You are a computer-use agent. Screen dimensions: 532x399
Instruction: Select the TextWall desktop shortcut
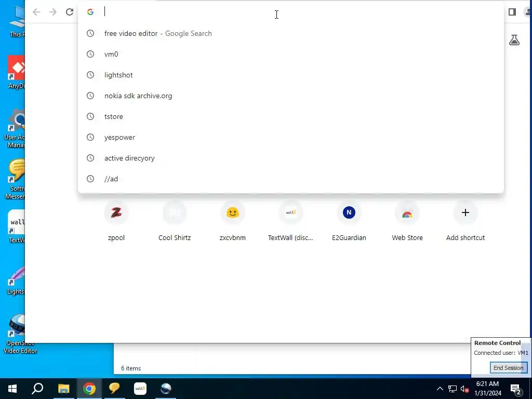pos(16,227)
